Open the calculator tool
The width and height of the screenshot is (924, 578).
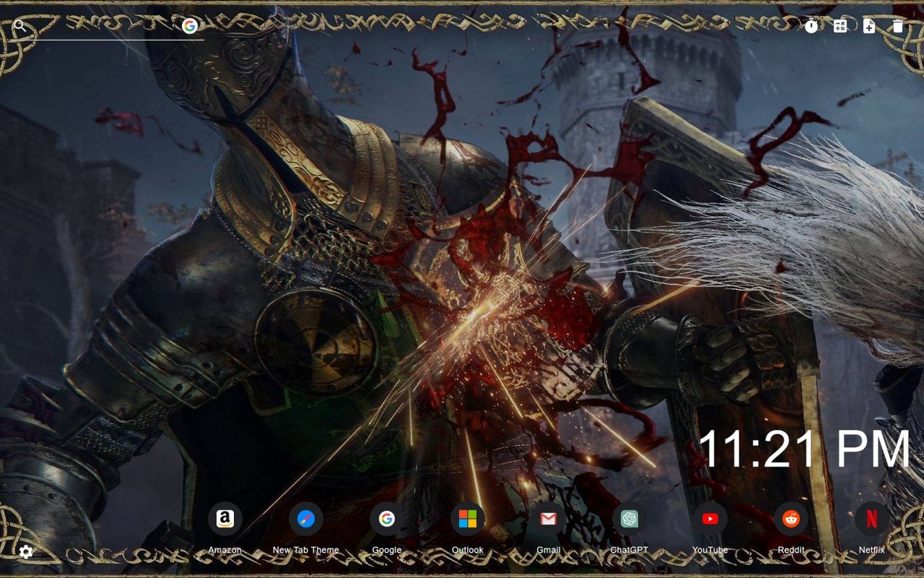pos(840,26)
